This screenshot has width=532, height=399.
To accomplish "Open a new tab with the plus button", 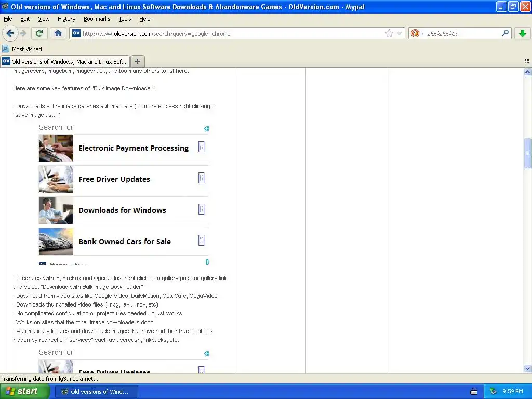I will point(137,61).
